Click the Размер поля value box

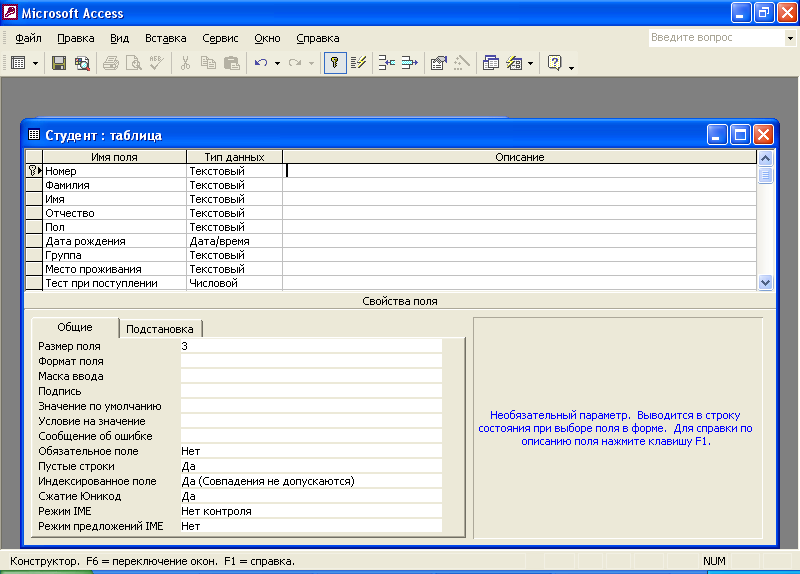point(311,346)
